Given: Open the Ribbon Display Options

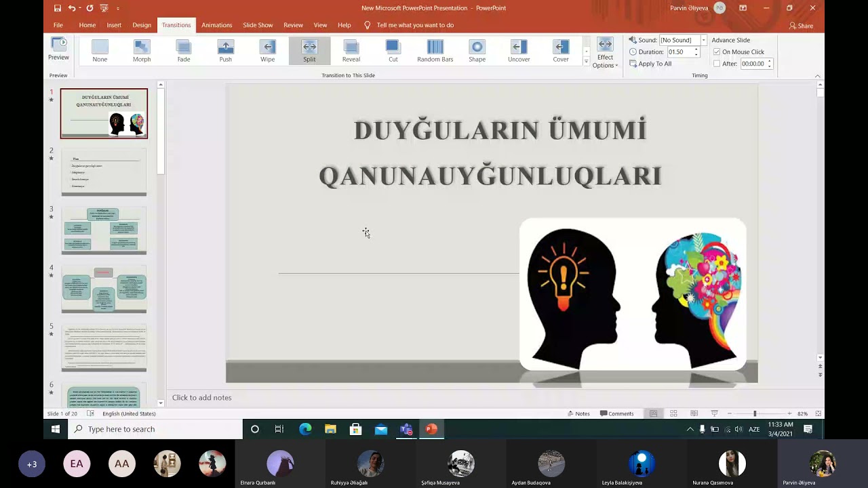Looking at the screenshot, I should 743,8.
